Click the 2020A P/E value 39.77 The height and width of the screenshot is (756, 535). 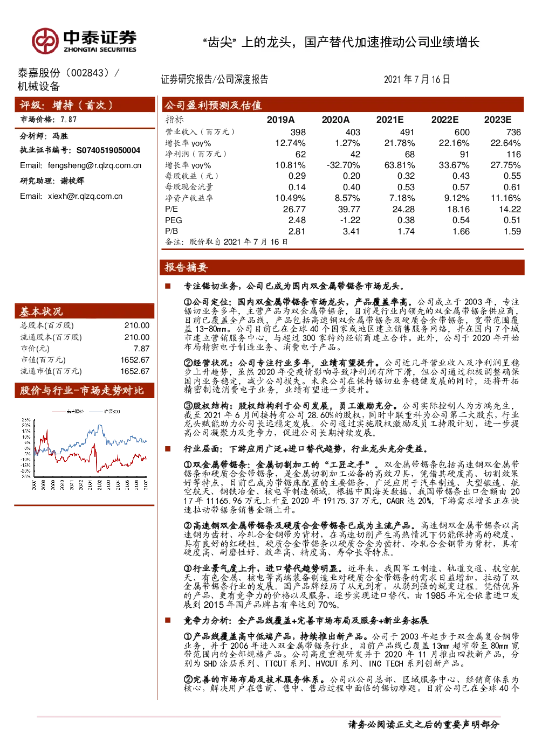[349, 209]
